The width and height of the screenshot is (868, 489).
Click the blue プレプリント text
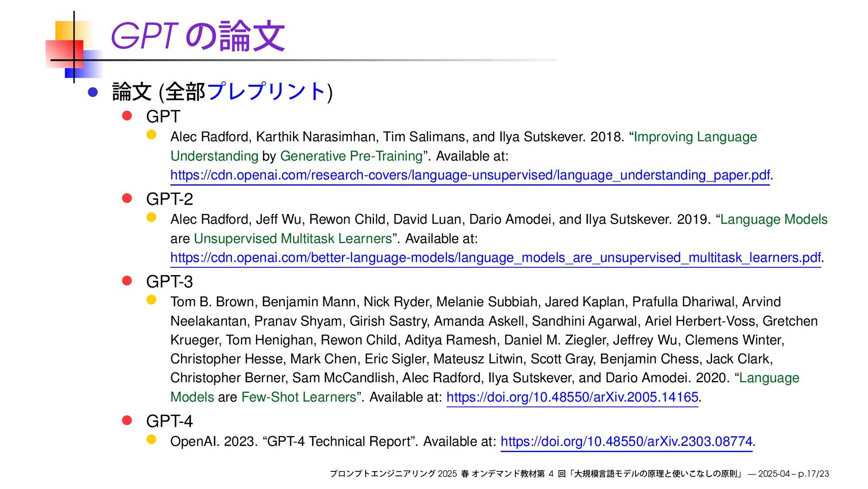266,91
